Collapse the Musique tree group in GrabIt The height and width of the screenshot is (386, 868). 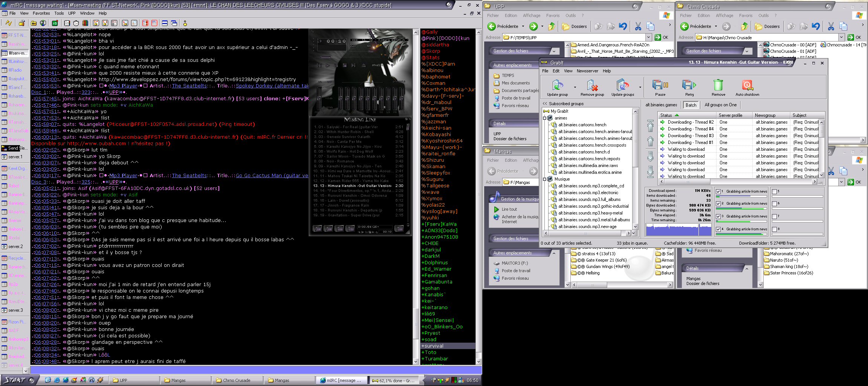point(545,179)
